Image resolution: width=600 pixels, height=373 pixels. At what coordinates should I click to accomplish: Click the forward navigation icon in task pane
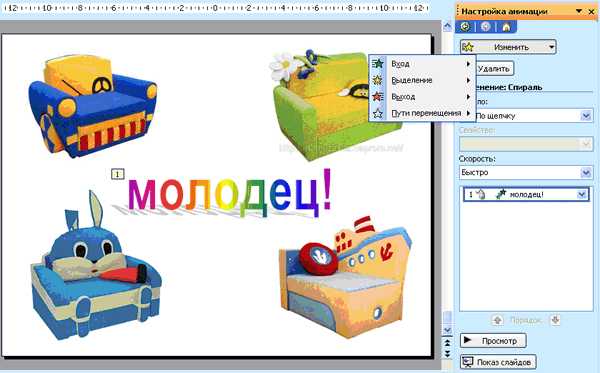point(486,27)
